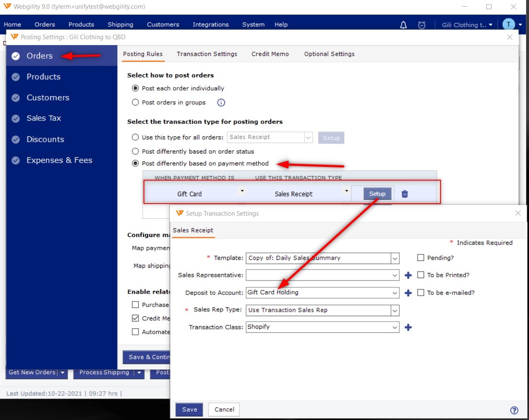Click the Orders checkmark icon in sidebar

[16, 56]
